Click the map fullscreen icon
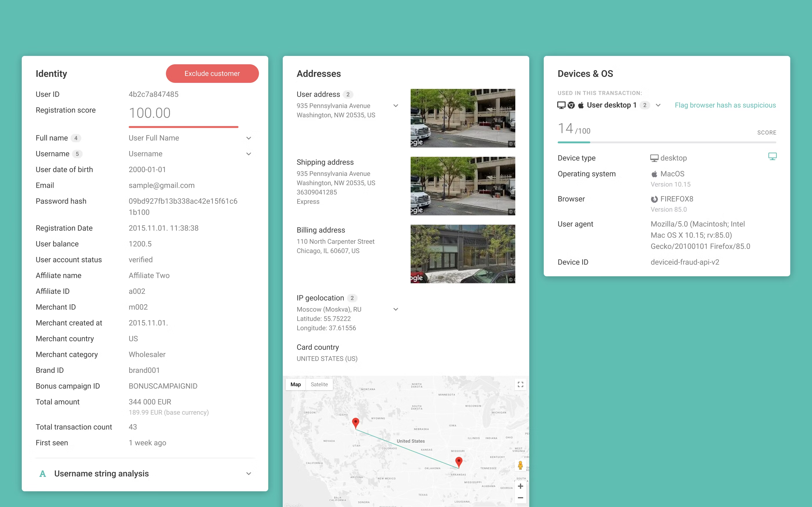 click(x=521, y=384)
